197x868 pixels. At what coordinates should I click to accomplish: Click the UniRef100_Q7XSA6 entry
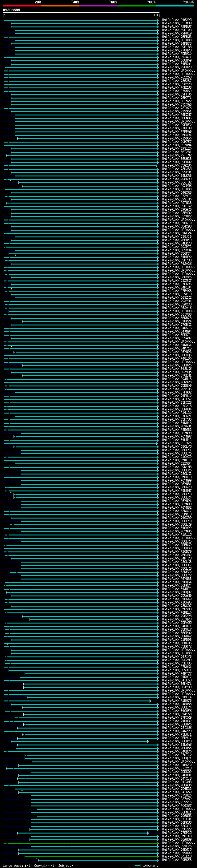tap(177, 104)
